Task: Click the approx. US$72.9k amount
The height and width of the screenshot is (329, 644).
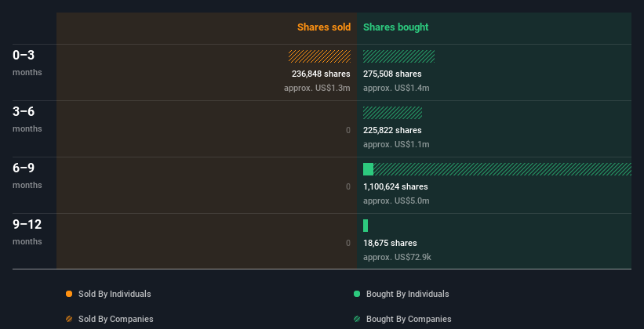Action: tap(397, 257)
